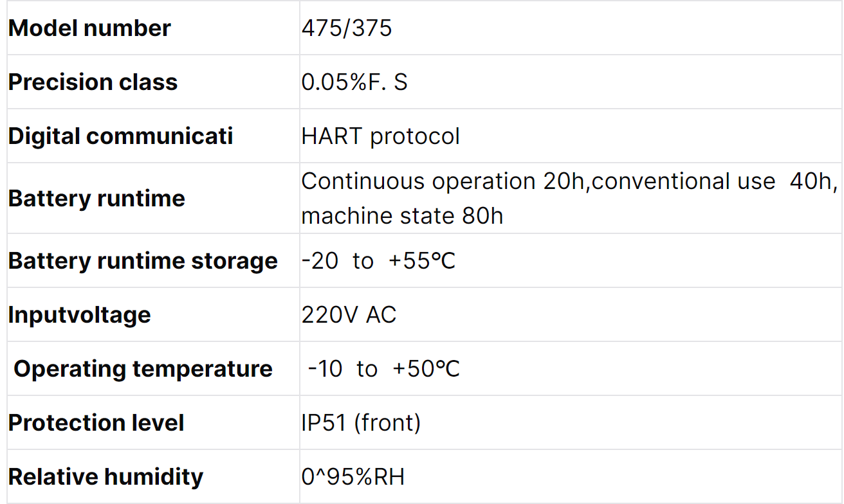This screenshot has width=844, height=504.
Task: Select the "IP51 (front)" protection value
Action: click(360, 423)
